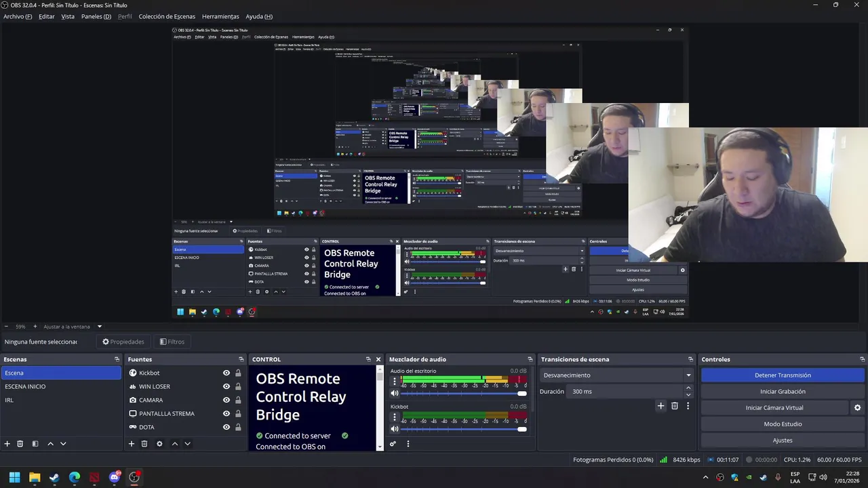Undock the Transiciones de escena panel
This screenshot has height=488, width=868.
coord(691,359)
